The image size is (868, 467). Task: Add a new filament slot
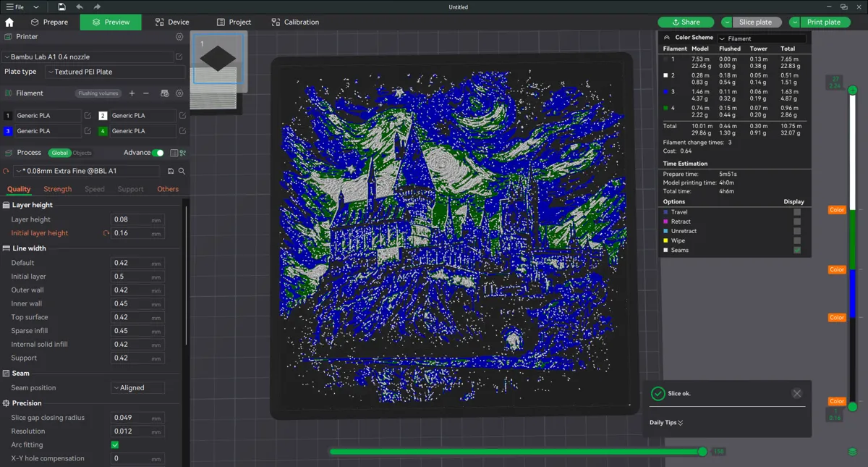point(132,93)
